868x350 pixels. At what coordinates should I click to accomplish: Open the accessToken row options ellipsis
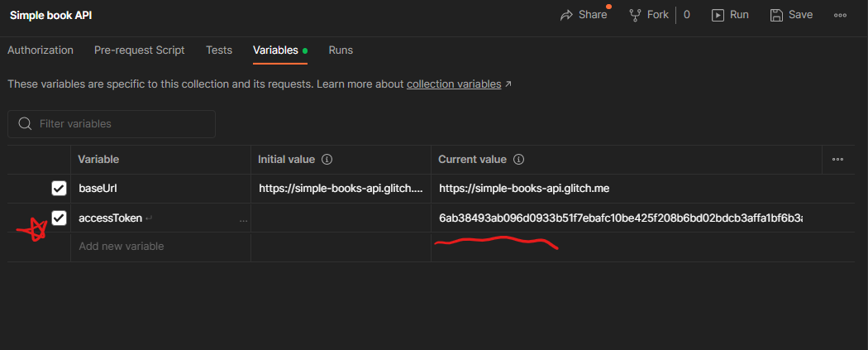243,220
